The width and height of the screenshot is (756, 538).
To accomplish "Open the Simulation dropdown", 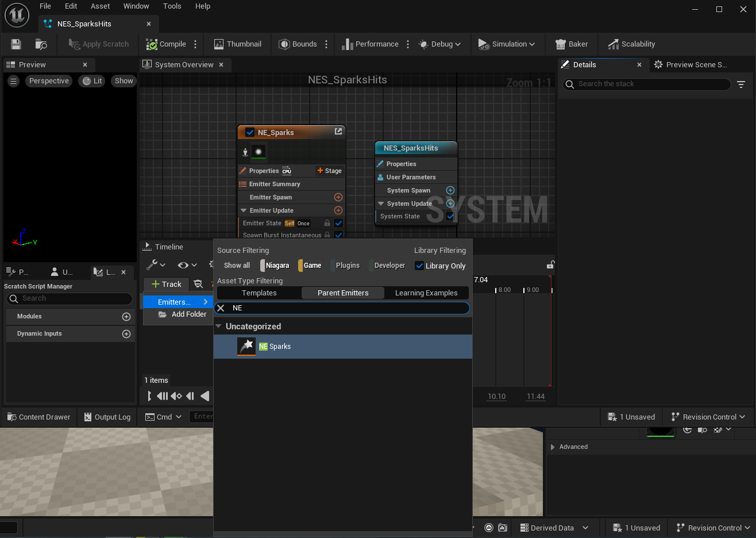I will tap(507, 44).
